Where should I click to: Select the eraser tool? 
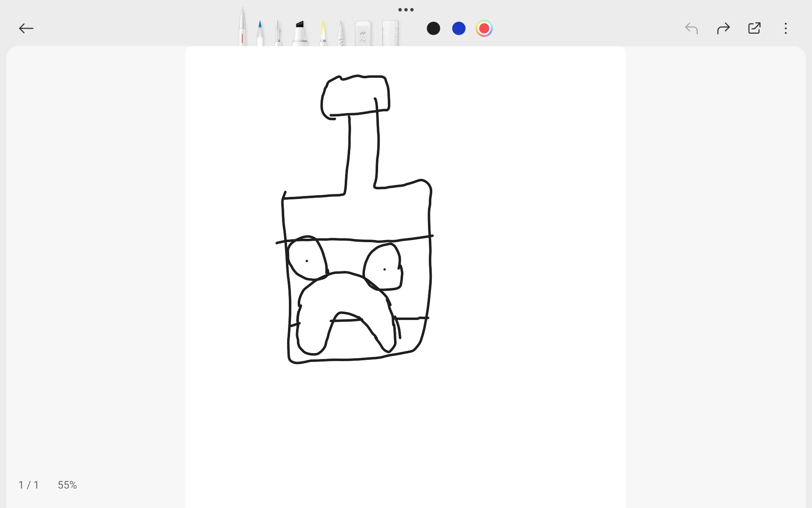pos(362,34)
